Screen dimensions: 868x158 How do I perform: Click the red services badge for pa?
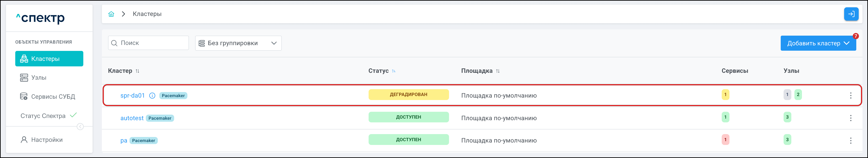[x=725, y=139]
